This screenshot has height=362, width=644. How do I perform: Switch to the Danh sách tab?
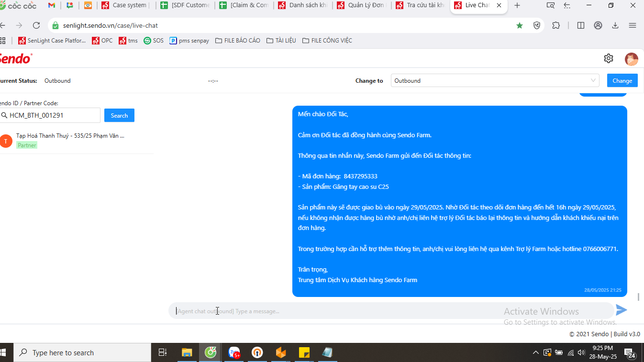pos(303,5)
